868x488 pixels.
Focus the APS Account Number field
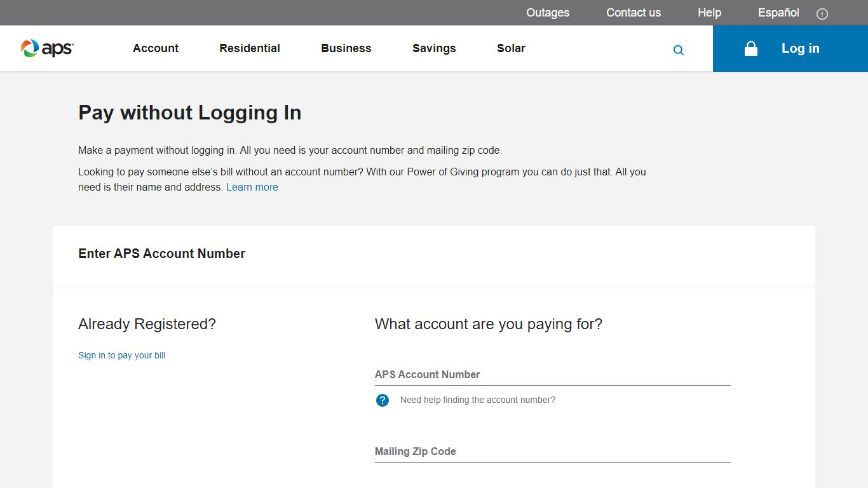553,375
